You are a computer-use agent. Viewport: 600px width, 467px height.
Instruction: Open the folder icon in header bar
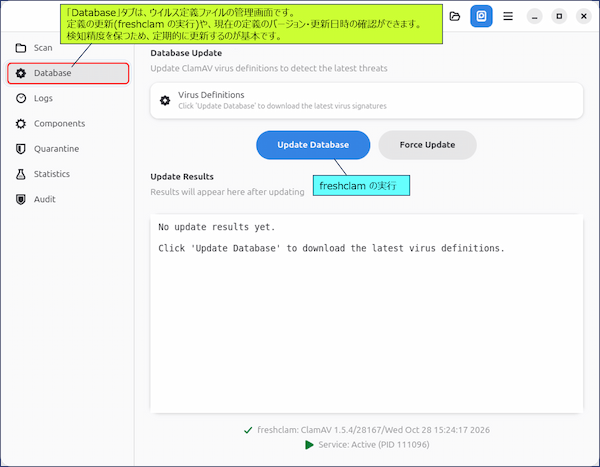(455, 16)
